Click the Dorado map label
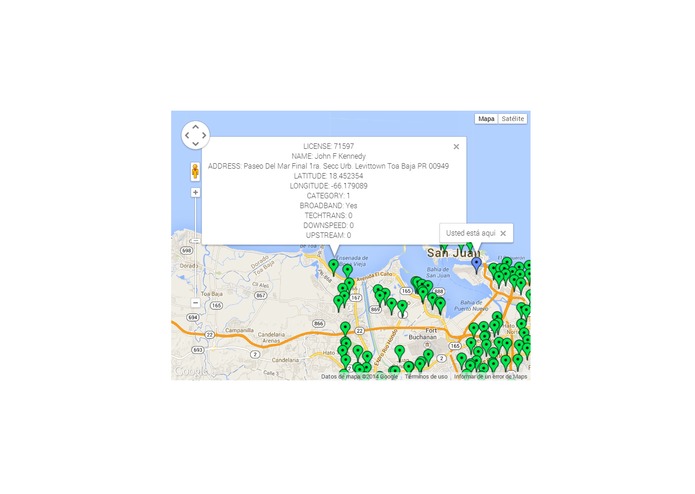695x494 pixels. pyautogui.click(x=189, y=266)
